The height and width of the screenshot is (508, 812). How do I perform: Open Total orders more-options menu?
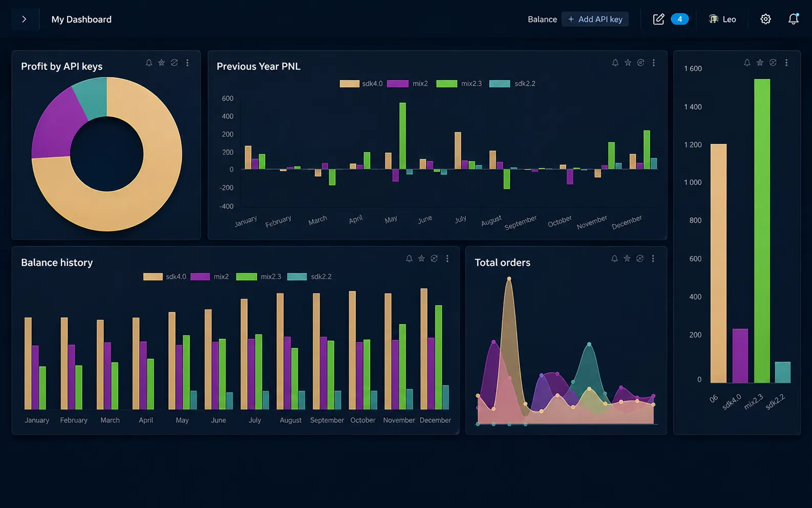pyautogui.click(x=653, y=259)
